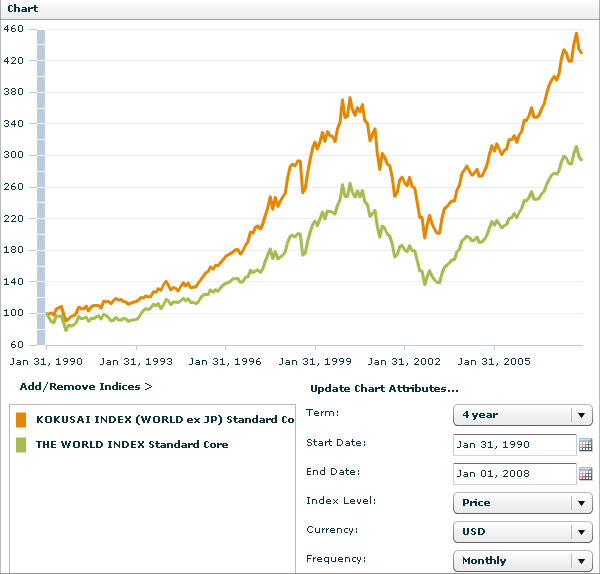The width and height of the screenshot is (600, 574).
Task: Click the green WORLD INDEX color swatch
Action: [22, 445]
